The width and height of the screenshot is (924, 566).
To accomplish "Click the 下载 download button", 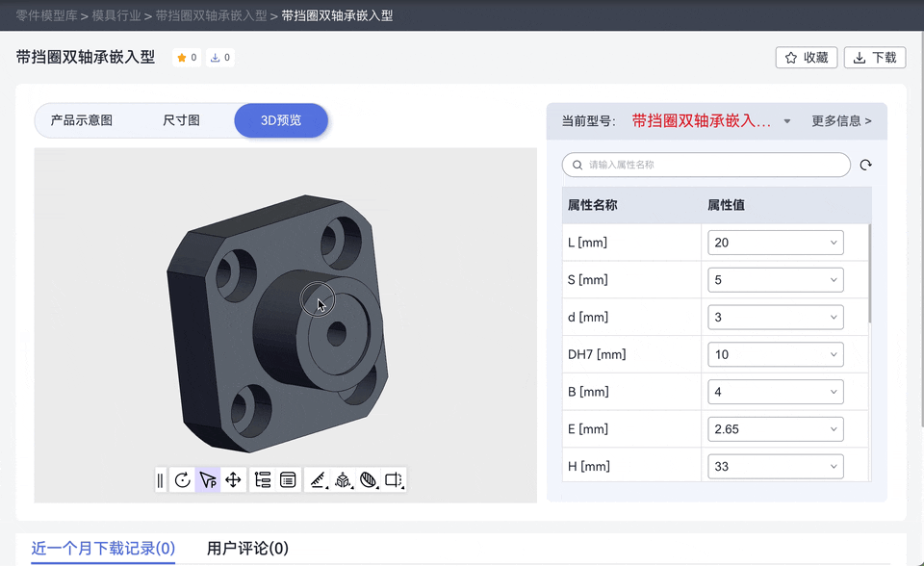I will coord(874,57).
